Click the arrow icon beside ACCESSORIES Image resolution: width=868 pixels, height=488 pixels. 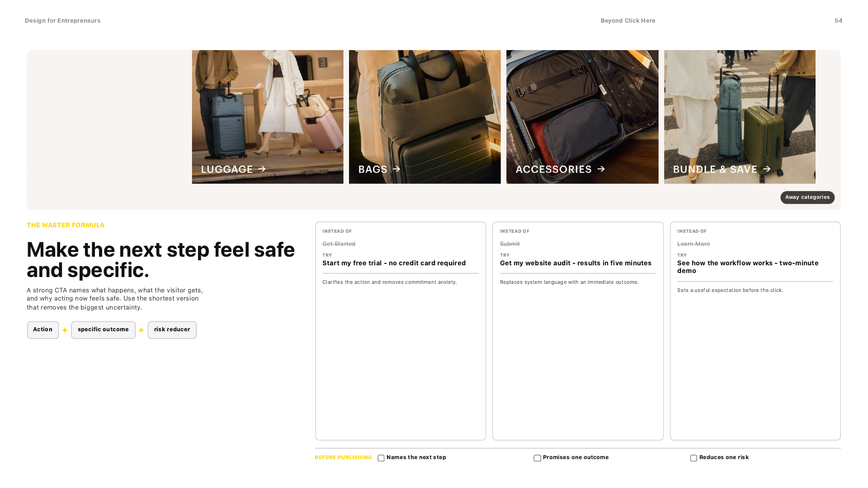pos(601,169)
